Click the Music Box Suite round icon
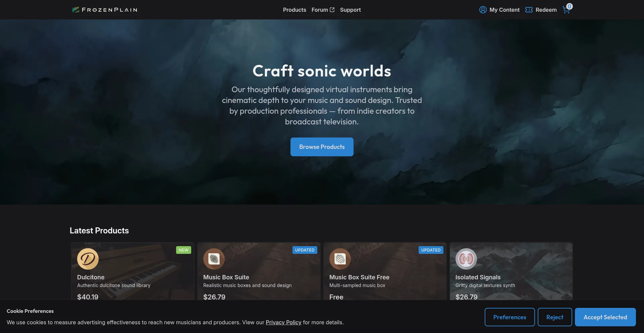Image resolution: width=644 pixels, height=333 pixels. (x=214, y=259)
